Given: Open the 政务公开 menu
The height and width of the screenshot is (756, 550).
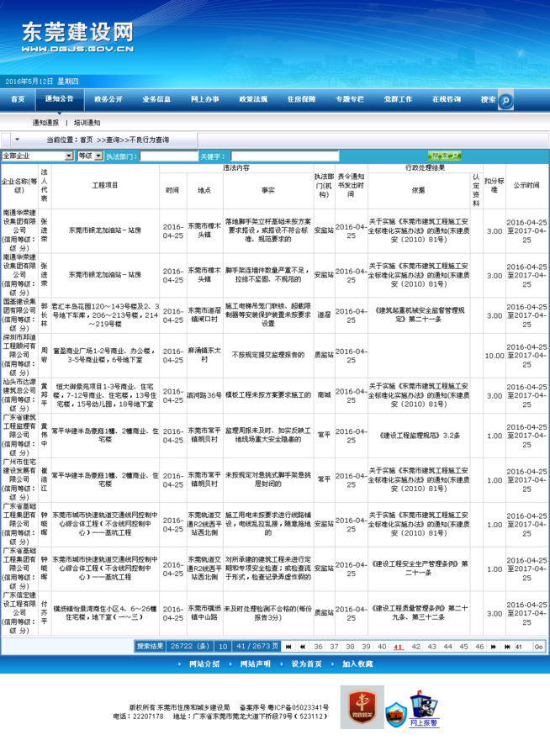Looking at the screenshot, I should (x=108, y=99).
